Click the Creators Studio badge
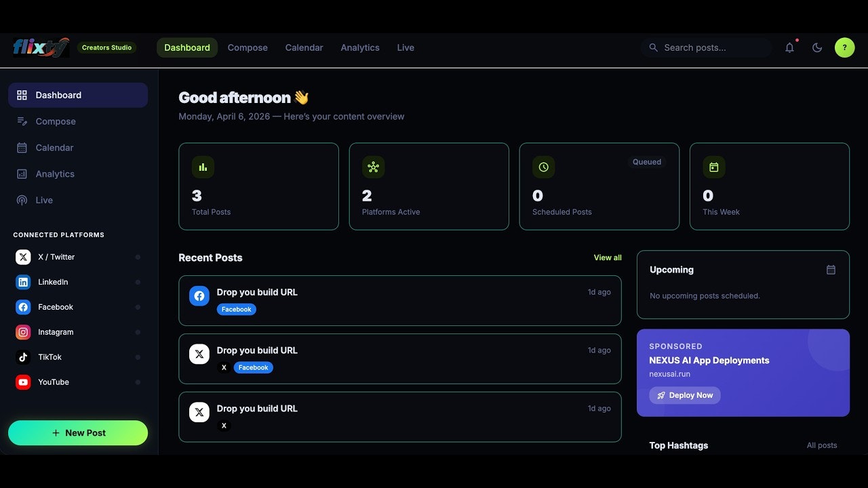The height and width of the screenshot is (488, 868). click(x=106, y=47)
